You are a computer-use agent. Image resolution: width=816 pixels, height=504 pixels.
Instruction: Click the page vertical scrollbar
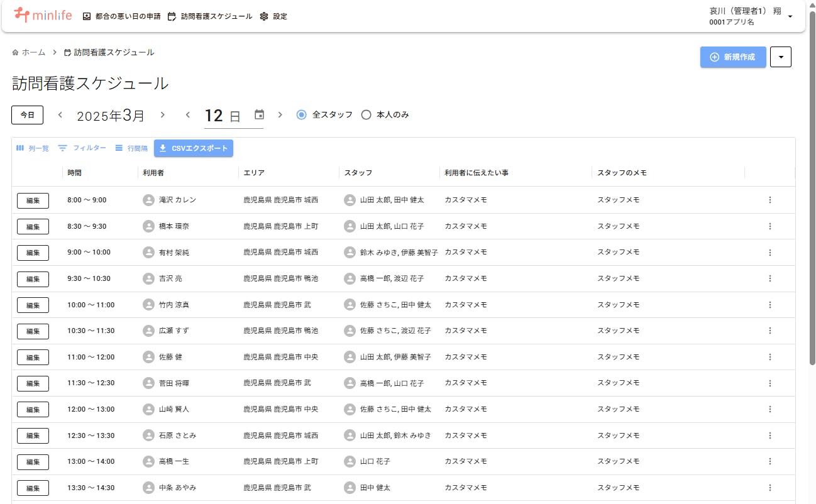(812, 189)
